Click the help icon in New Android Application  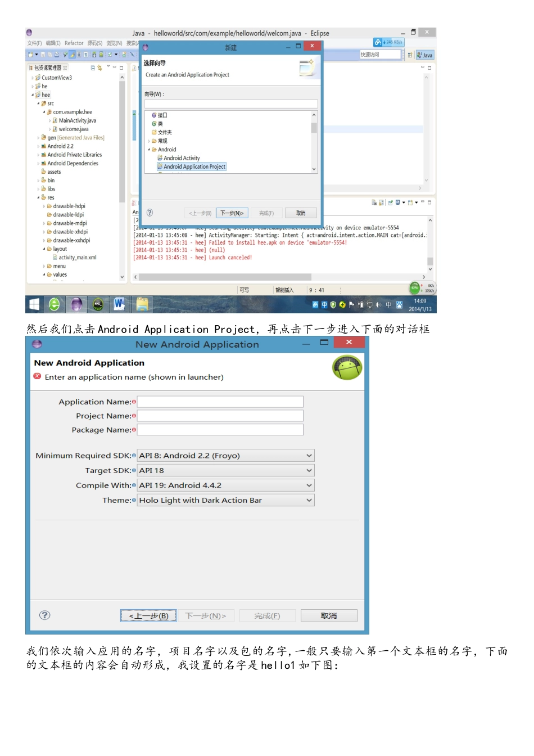(45, 615)
